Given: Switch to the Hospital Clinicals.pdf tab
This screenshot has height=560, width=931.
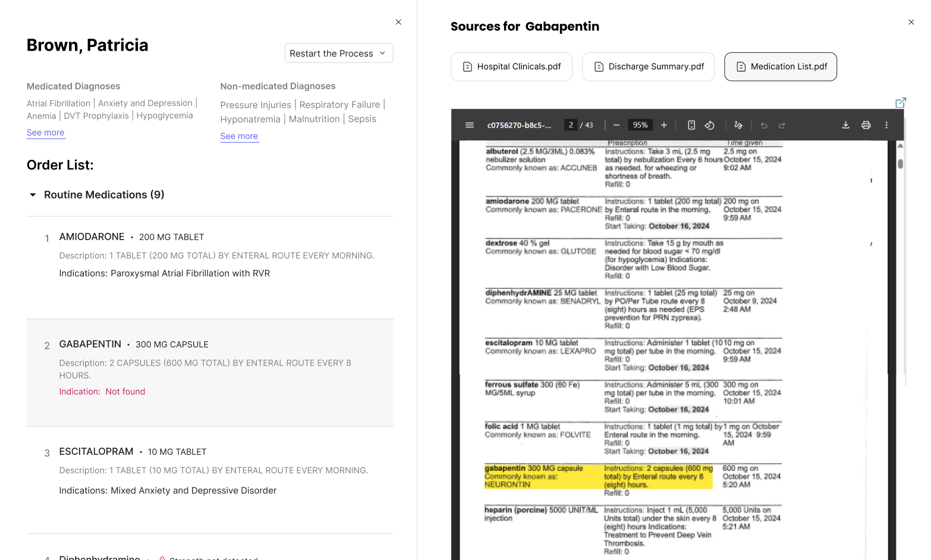Looking at the screenshot, I should click(x=511, y=67).
